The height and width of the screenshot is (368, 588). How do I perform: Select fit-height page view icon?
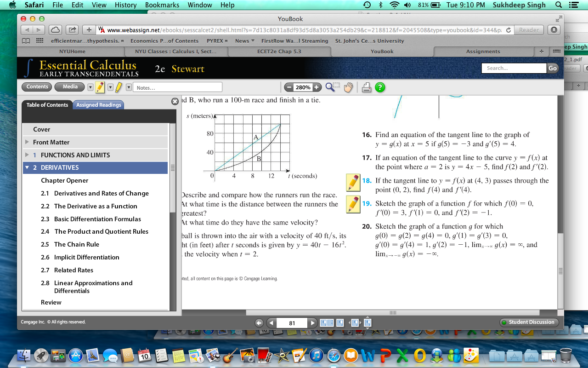(367, 323)
